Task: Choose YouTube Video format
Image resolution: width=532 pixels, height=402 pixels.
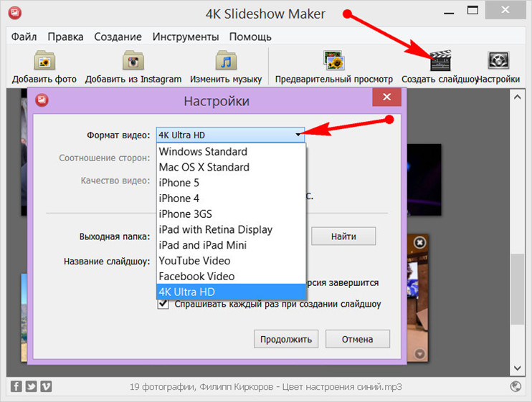Action: coord(231,261)
